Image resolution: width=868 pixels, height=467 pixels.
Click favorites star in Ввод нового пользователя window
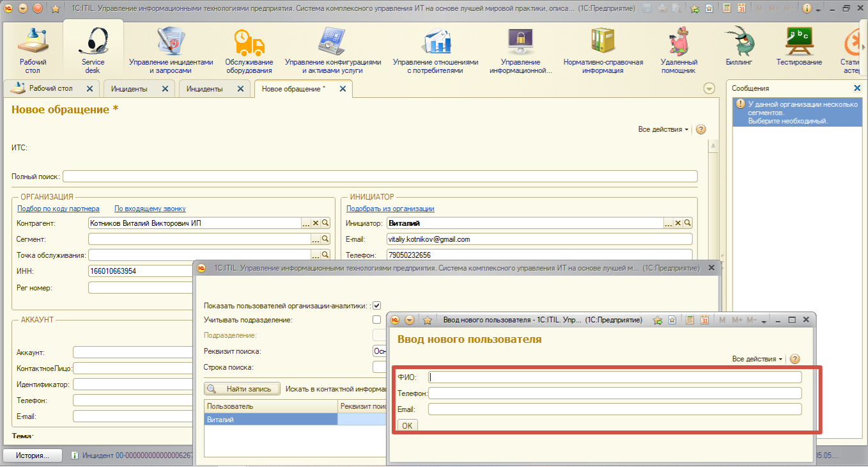coord(428,320)
